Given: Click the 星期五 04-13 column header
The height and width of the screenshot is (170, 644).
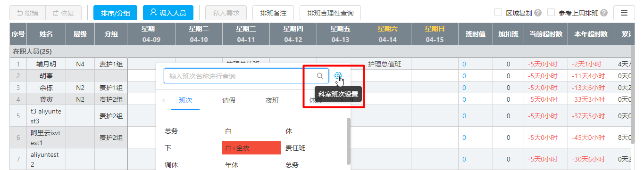Looking at the screenshot, I should (x=340, y=34).
